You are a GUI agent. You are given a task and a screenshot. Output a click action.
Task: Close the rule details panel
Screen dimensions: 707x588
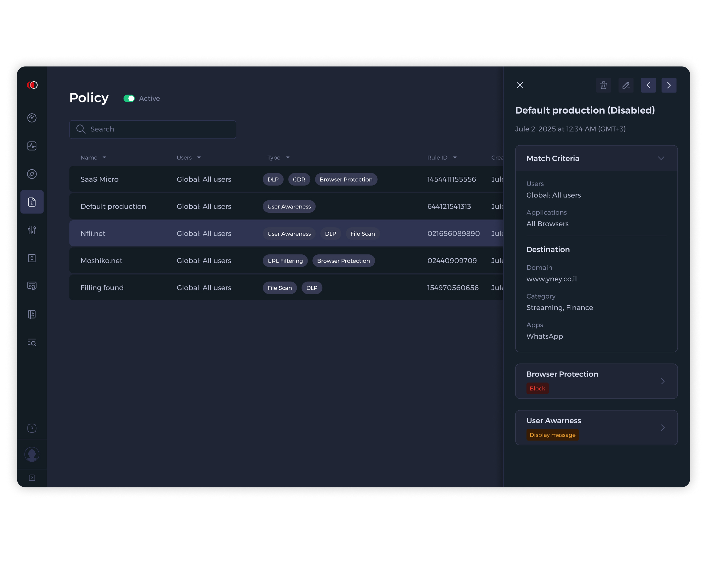(x=520, y=85)
